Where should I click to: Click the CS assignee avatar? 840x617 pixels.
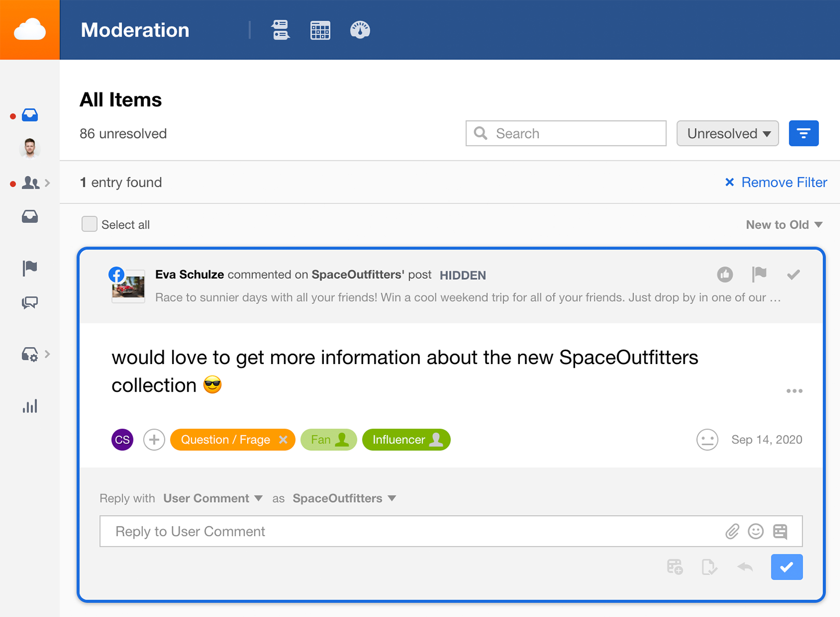[122, 440]
